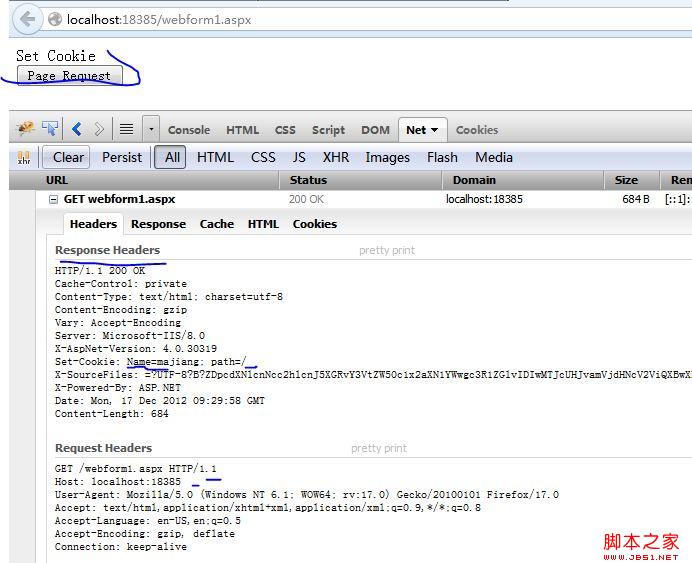Click the User-Agent request header line
The image size is (692, 563).
pos(307,495)
